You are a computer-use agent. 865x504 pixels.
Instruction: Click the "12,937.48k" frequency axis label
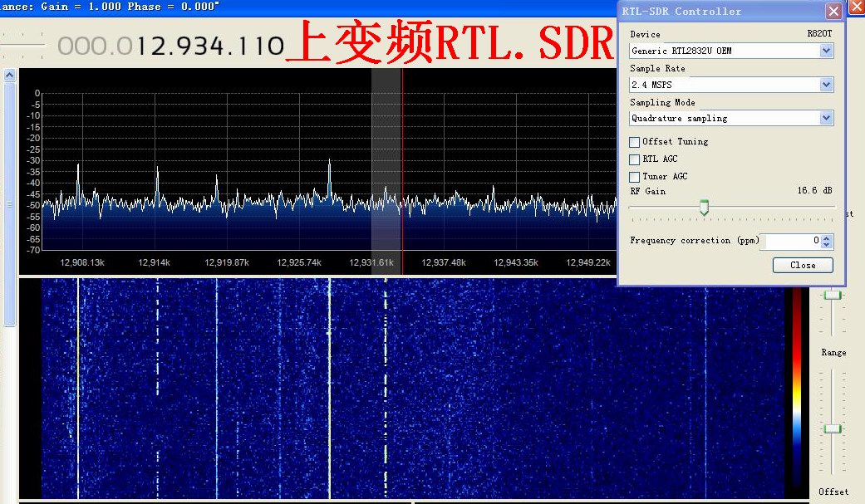tap(444, 262)
